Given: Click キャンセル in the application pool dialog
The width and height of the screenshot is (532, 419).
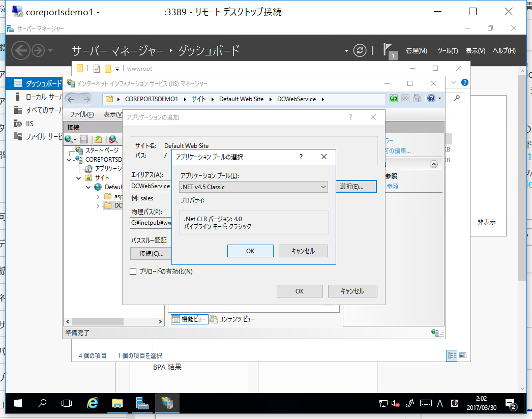Looking at the screenshot, I should [303, 251].
